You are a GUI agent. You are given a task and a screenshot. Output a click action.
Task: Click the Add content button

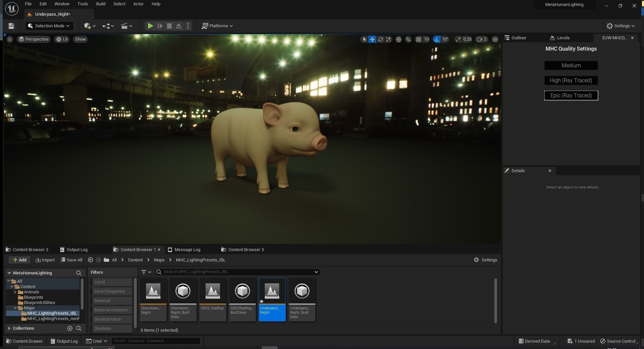[19, 260]
